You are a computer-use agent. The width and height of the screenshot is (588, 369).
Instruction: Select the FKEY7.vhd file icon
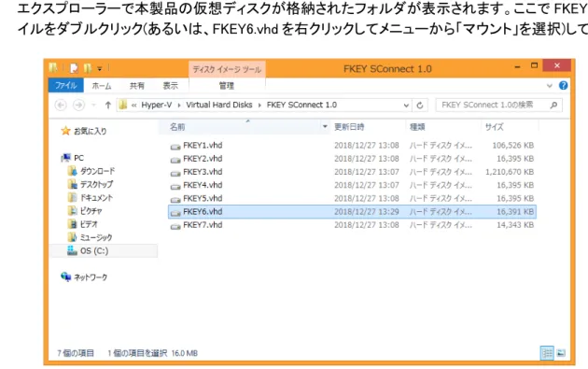(175, 226)
